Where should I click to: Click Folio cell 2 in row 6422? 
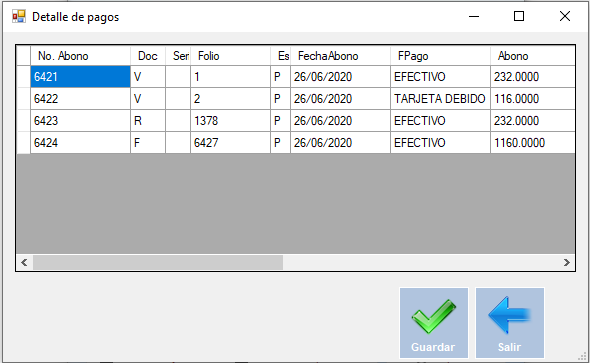230,99
